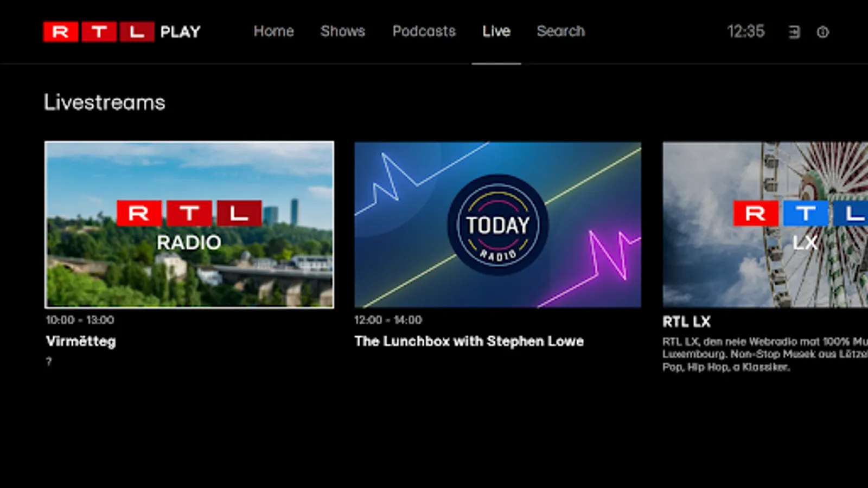Open the Today Radio livestream thumbnail

[x=497, y=225]
